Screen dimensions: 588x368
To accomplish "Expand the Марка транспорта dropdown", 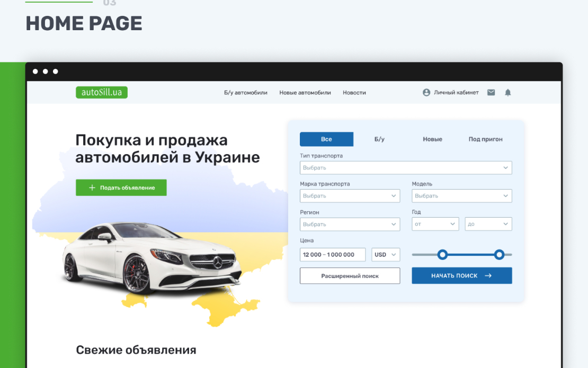I will coord(350,196).
